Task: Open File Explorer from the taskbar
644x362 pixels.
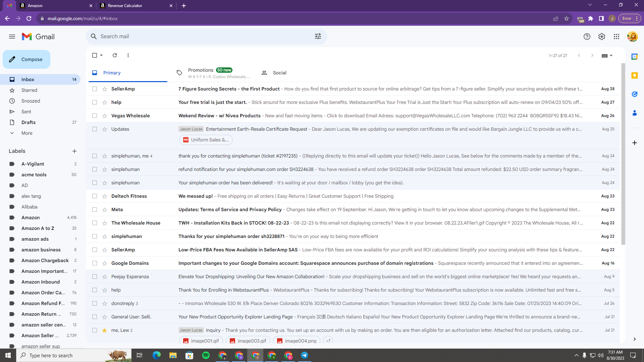Action: coord(173,355)
